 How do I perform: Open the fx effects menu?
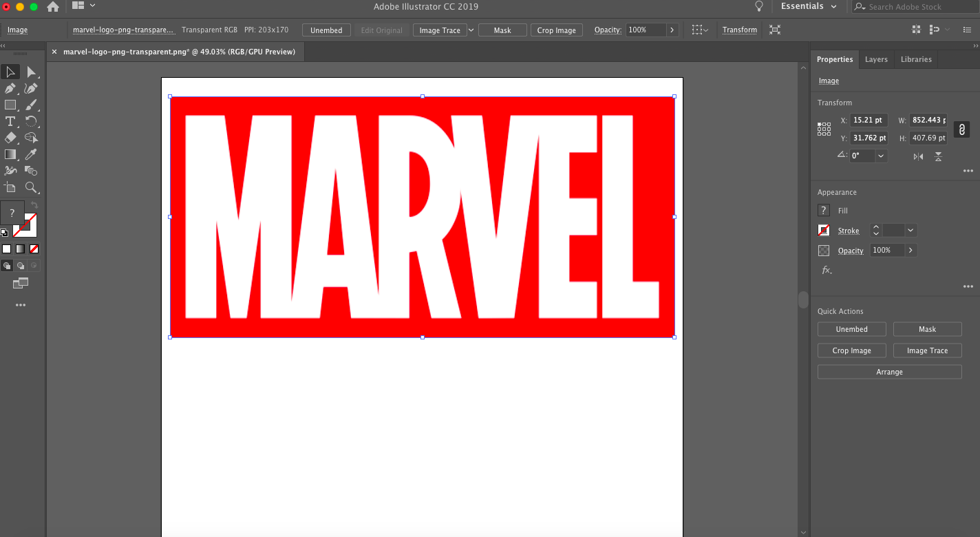pos(827,270)
